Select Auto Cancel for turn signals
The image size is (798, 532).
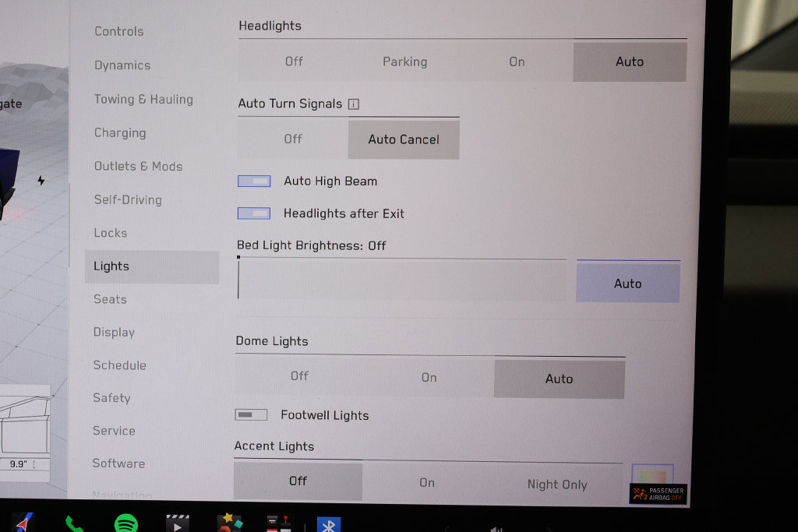404,139
